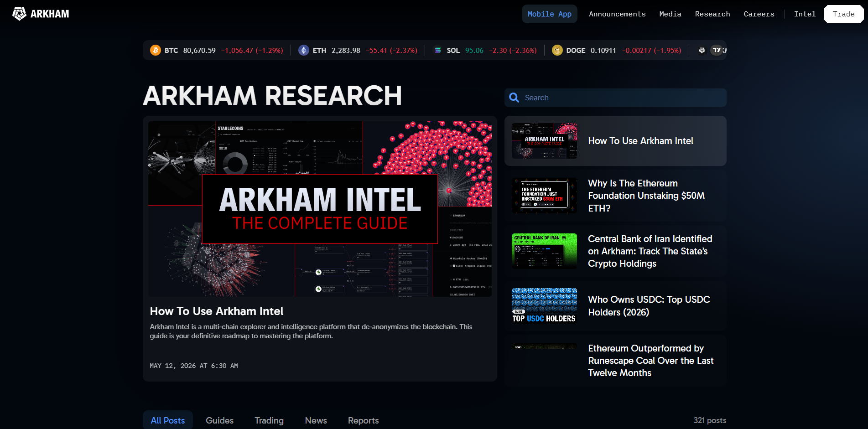Switch to the Guides tab

pos(219,420)
